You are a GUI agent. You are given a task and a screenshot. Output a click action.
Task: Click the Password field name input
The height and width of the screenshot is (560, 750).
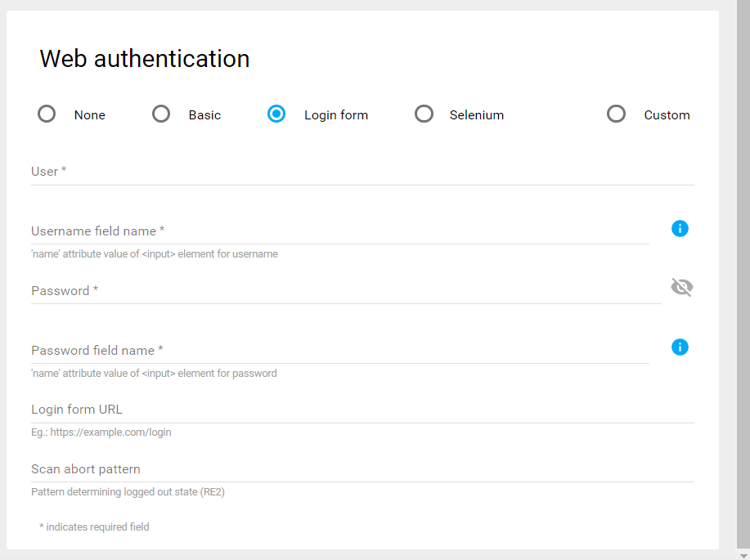pos(339,351)
